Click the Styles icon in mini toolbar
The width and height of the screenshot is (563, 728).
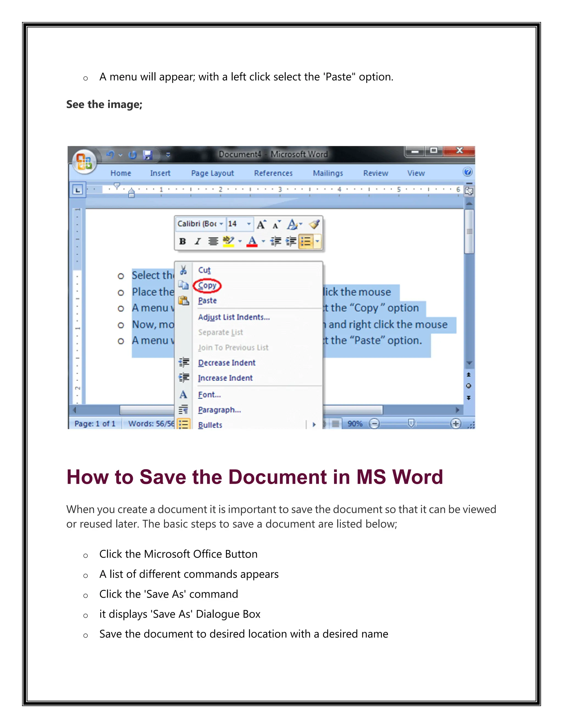292,224
